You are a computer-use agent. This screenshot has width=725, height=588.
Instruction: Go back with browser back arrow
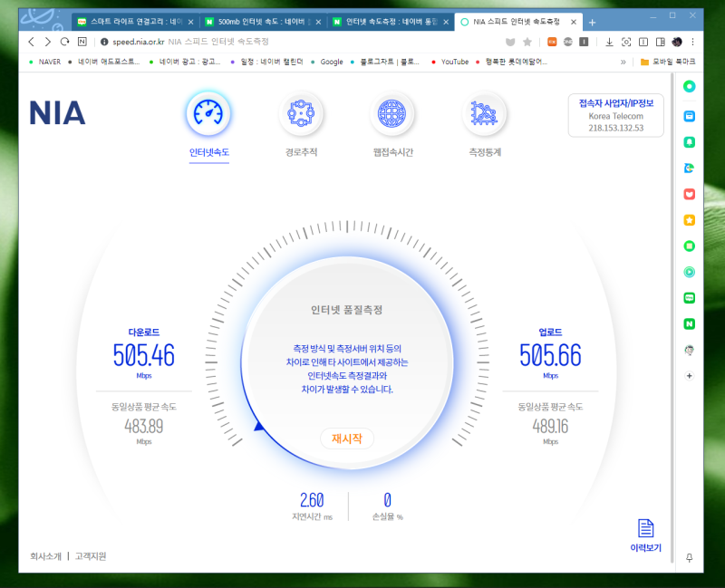pyautogui.click(x=32, y=42)
